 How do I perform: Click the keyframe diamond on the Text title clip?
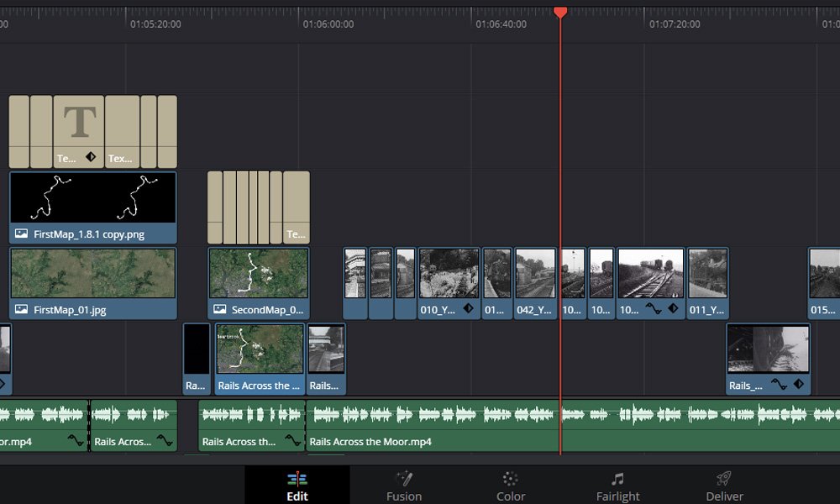[91, 157]
